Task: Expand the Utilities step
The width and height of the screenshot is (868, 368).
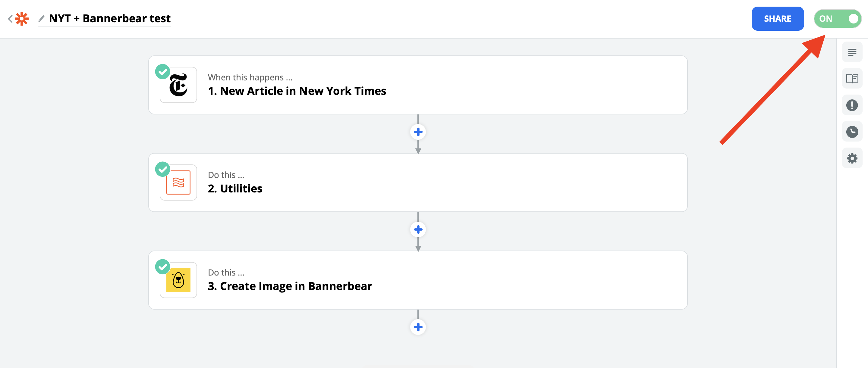Action: [x=418, y=182]
